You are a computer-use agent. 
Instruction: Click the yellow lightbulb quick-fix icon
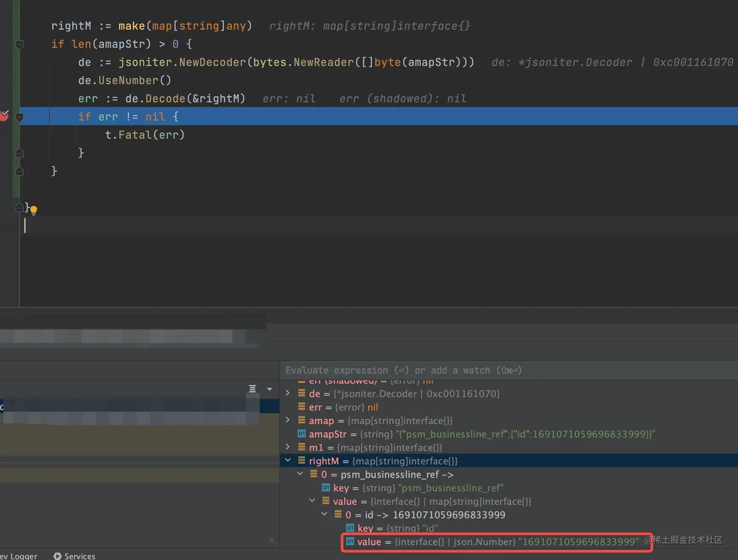(34, 211)
